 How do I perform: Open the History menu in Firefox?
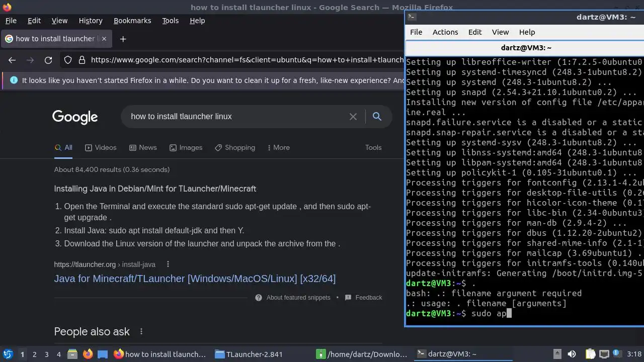(91, 21)
